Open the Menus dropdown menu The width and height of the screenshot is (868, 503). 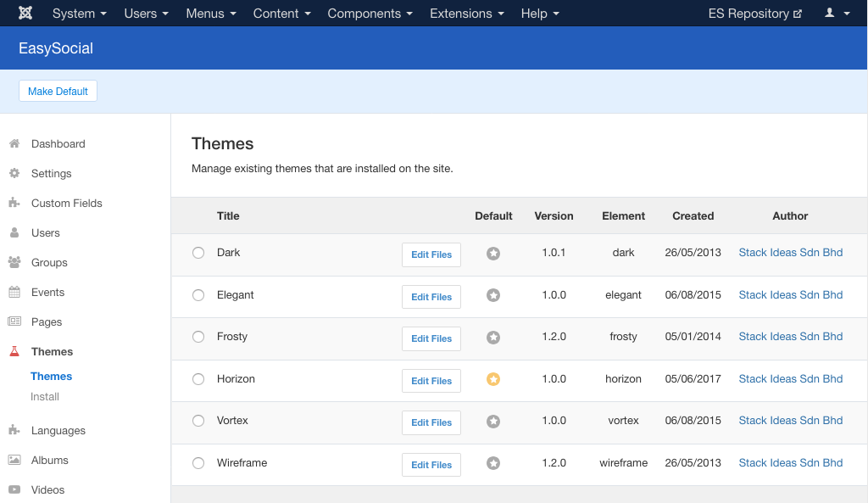point(211,14)
